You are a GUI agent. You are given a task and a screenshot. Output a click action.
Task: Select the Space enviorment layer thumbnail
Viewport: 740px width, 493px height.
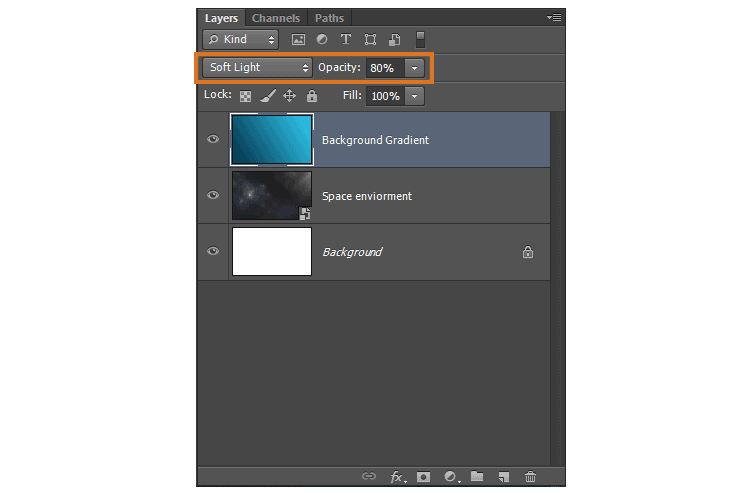tap(272, 195)
